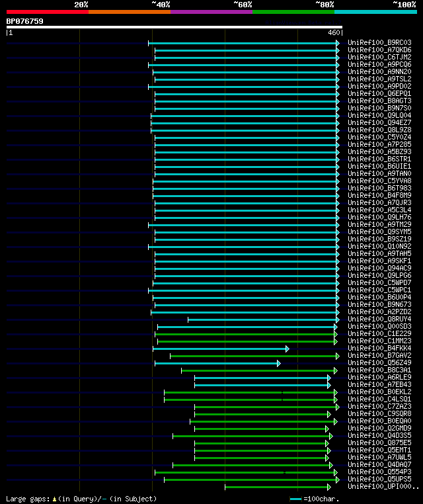423x504 pixels.
Task: Select the UniRef100_A9SKF1 label
Action: click(x=379, y=261)
